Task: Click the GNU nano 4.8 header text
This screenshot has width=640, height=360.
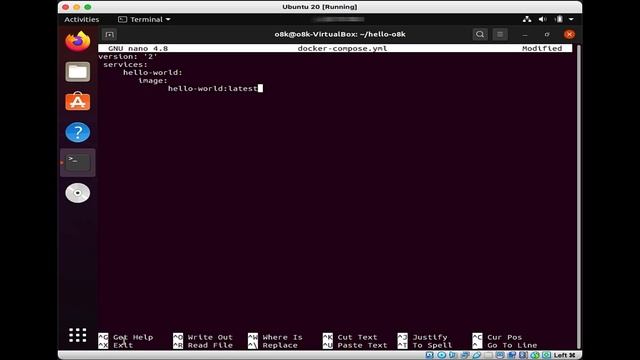Action: click(x=138, y=48)
